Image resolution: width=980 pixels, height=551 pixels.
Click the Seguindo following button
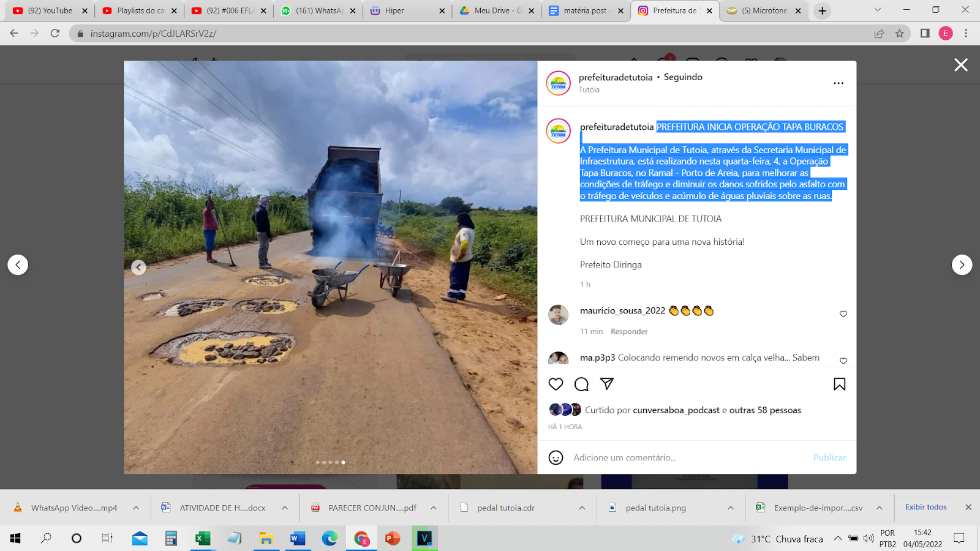683,77
